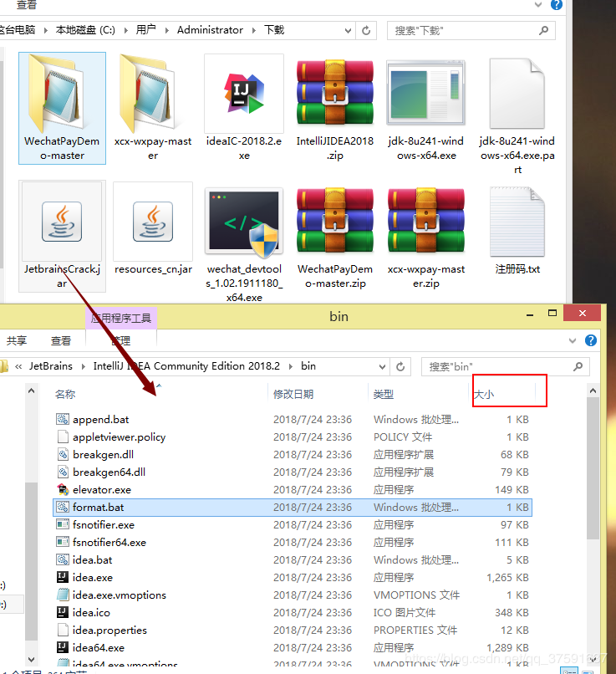The width and height of the screenshot is (616, 674).
Task: Switch to large icons view in bin status bar
Action: pyautogui.click(x=588, y=671)
